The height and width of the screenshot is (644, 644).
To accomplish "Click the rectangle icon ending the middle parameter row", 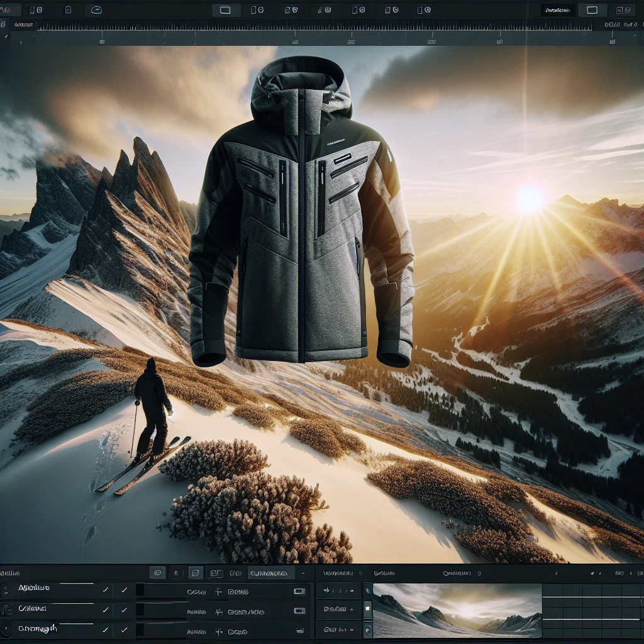I will [299, 611].
